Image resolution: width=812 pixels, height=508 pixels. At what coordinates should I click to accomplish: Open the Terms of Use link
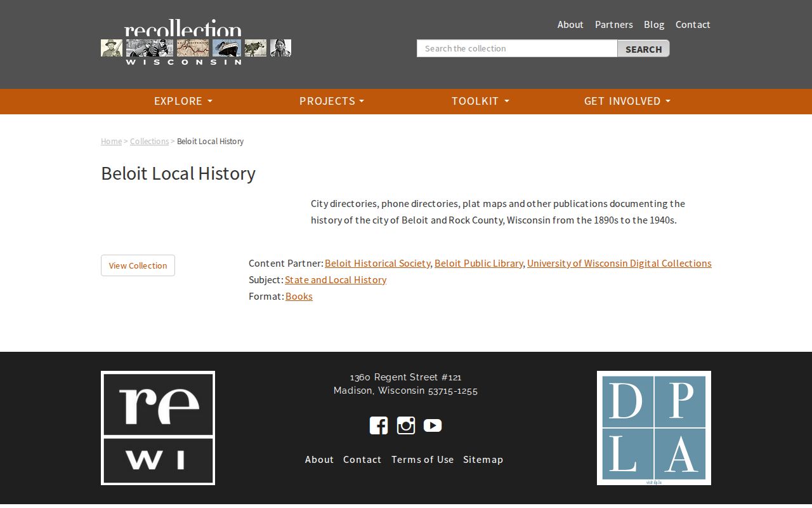pyautogui.click(x=422, y=459)
